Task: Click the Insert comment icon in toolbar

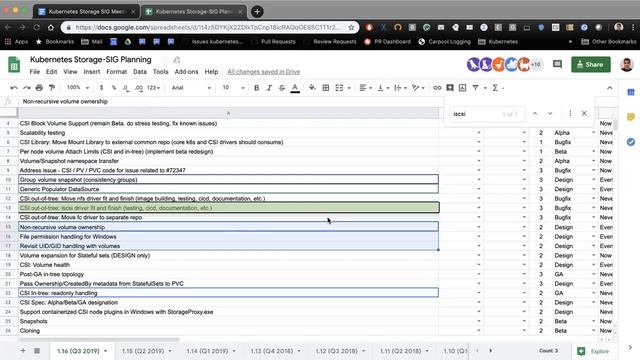Action: [x=450, y=88]
